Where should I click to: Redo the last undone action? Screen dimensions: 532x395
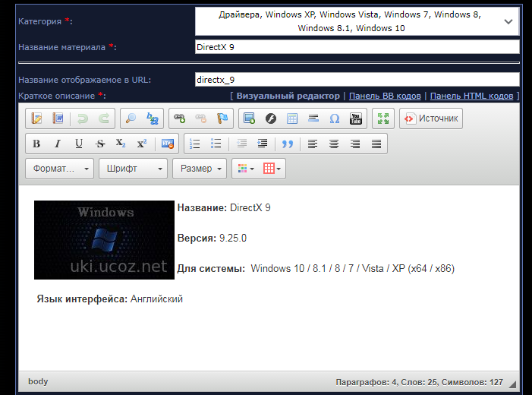[x=104, y=118]
